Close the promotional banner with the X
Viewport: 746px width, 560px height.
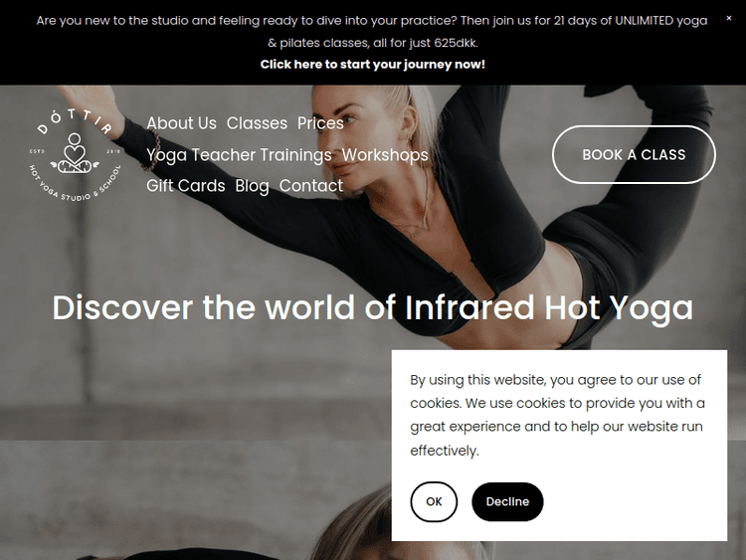(x=728, y=18)
